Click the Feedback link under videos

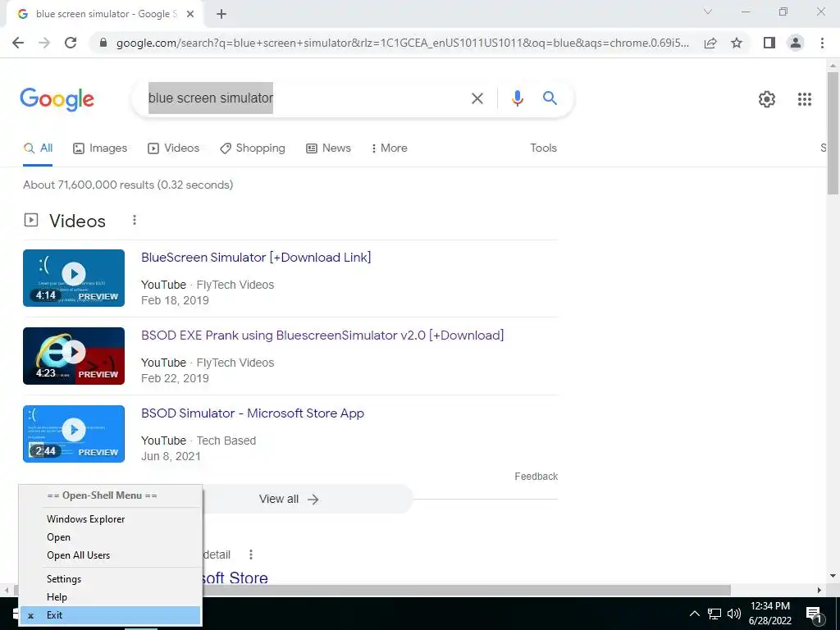pyautogui.click(x=536, y=477)
